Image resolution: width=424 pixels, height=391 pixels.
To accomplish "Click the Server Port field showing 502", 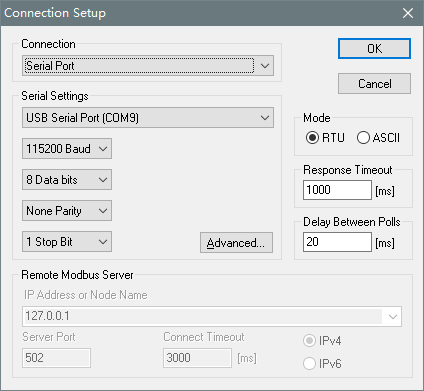I will pyautogui.click(x=56, y=358).
